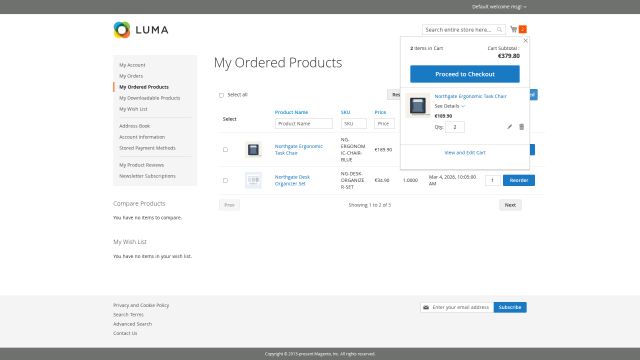The width and height of the screenshot is (640, 360).
Task: Focus the SKU filter field
Action: pyautogui.click(x=353, y=124)
